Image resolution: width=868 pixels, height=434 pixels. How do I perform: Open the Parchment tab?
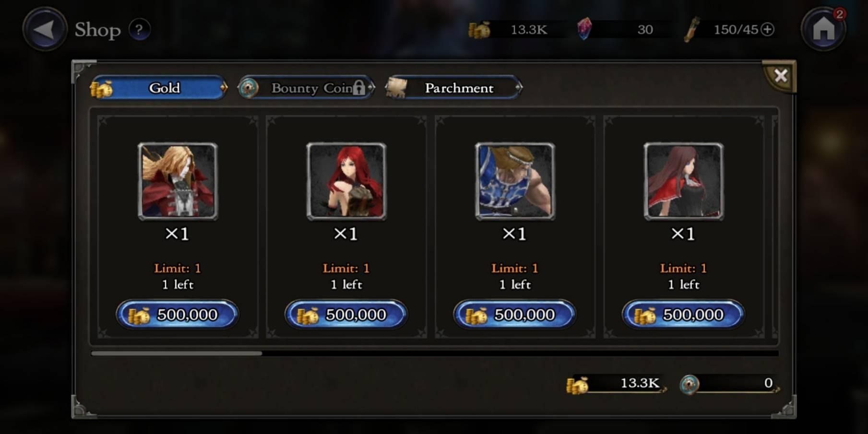tap(454, 88)
